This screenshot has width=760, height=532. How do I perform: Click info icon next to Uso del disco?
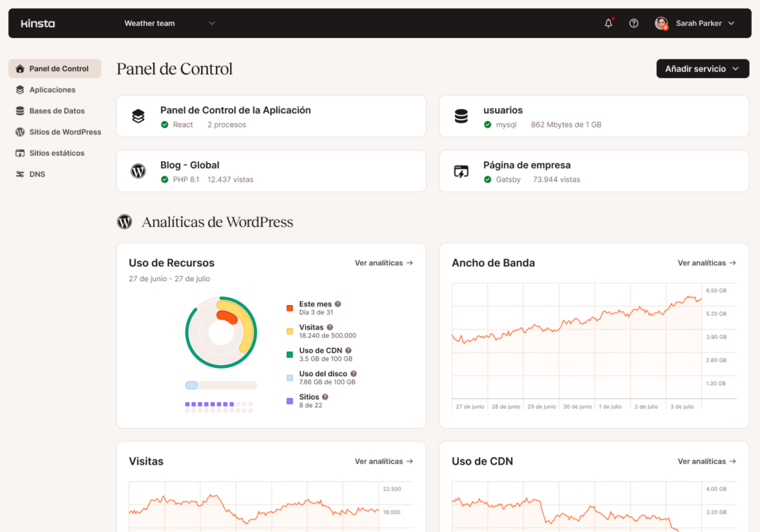[353, 374]
